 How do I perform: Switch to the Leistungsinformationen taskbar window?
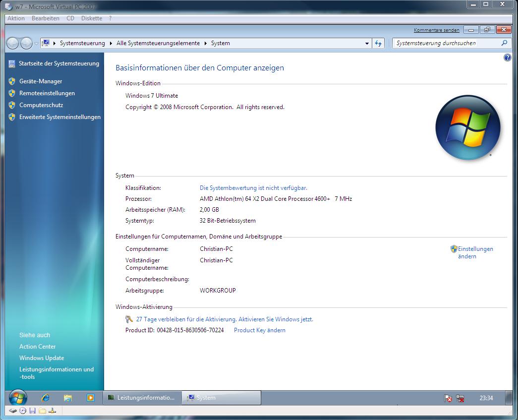pyautogui.click(x=143, y=398)
